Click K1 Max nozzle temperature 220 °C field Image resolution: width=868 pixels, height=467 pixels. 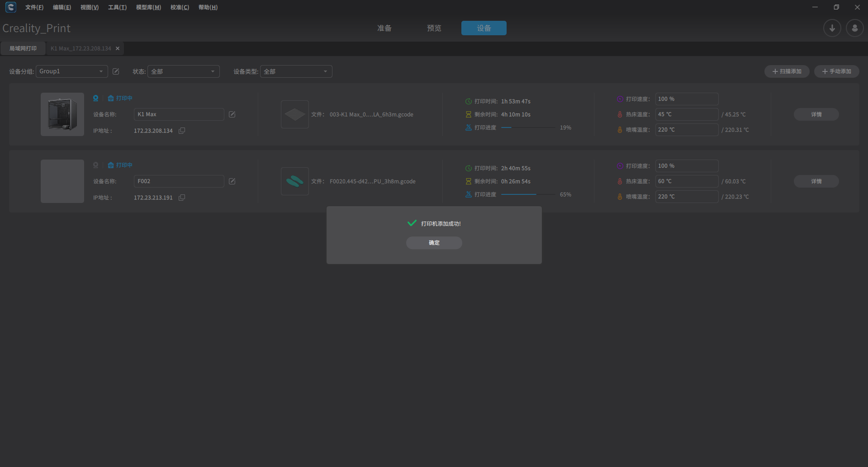(x=687, y=130)
